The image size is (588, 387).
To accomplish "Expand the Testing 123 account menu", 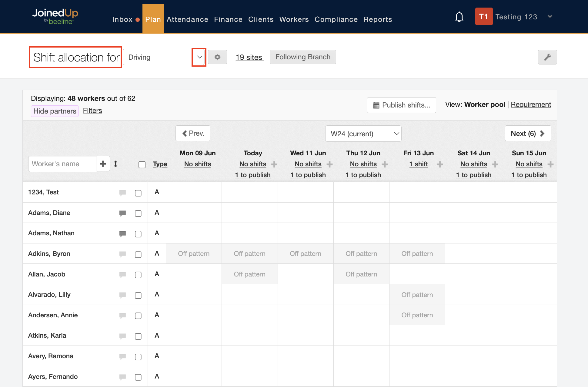I will (550, 17).
